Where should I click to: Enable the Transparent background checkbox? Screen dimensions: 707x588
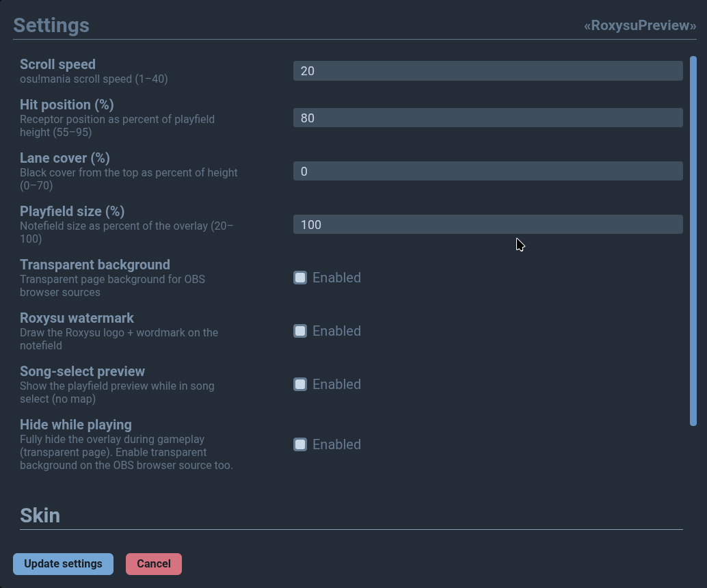click(x=300, y=278)
